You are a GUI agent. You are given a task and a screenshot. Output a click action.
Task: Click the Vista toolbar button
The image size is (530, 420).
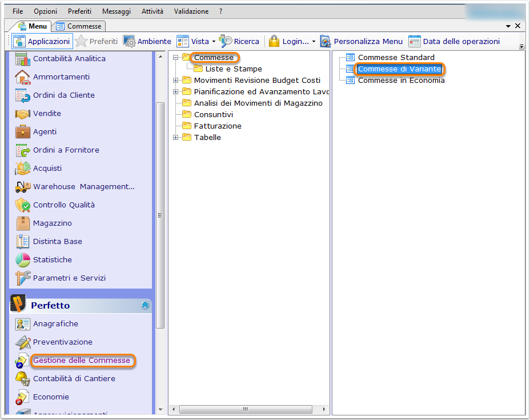click(x=192, y=42)
